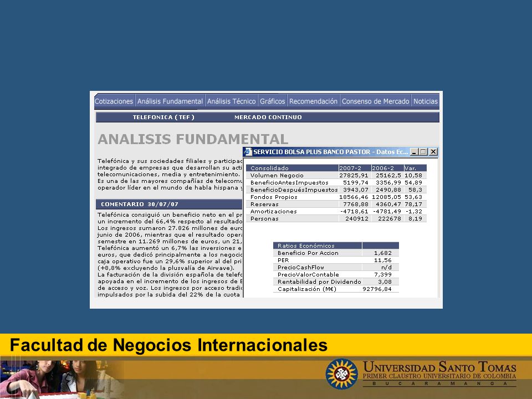Click the Internet Explorer icon in popup title
The width and height of the screenshot is (532, 399).
(x=248, y=152)
